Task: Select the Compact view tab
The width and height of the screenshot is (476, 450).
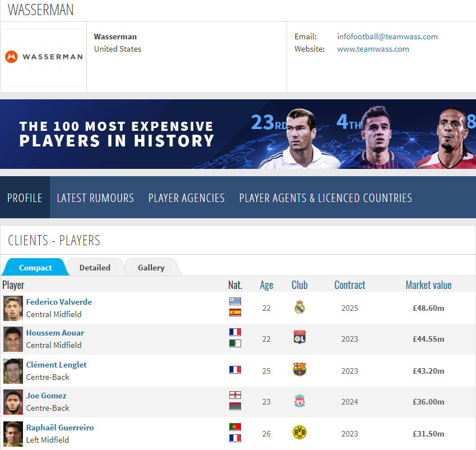Action: pos(35,268)
